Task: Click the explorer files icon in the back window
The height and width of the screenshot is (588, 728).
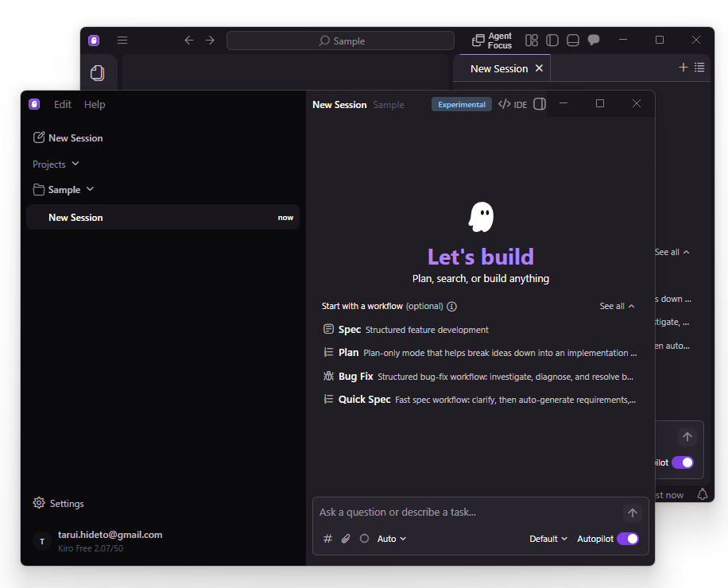Action: 98,73
